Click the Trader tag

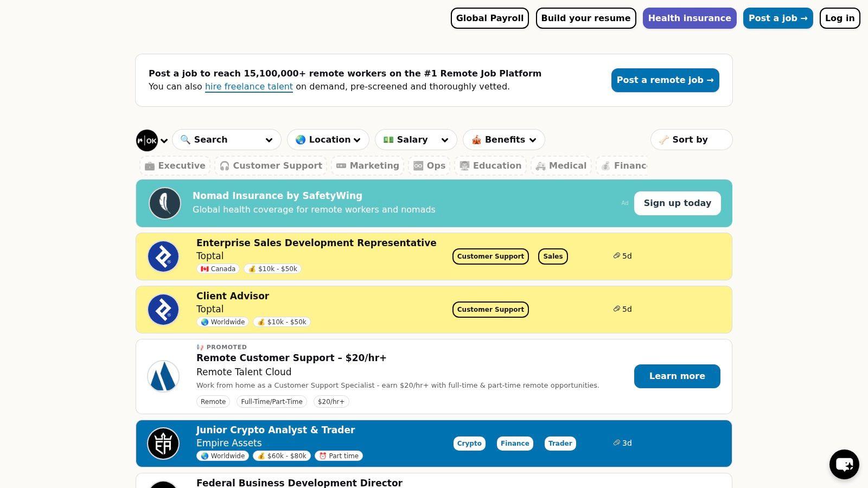tap(560, 444)
